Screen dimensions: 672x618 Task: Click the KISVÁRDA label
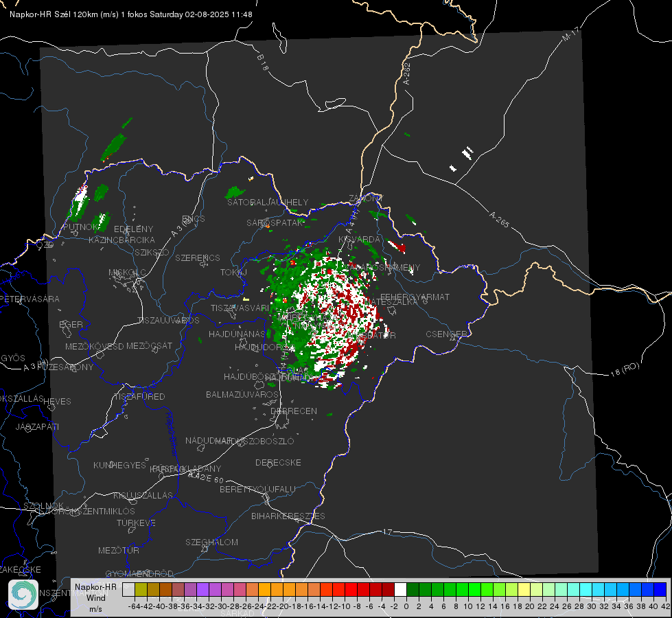point(359,239)
